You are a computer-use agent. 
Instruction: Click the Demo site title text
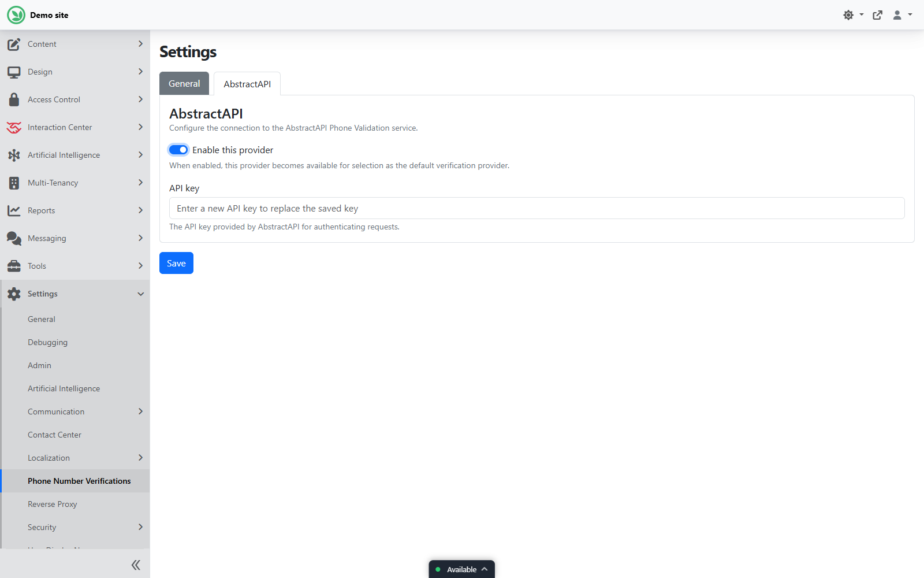[x=49, y=15]
